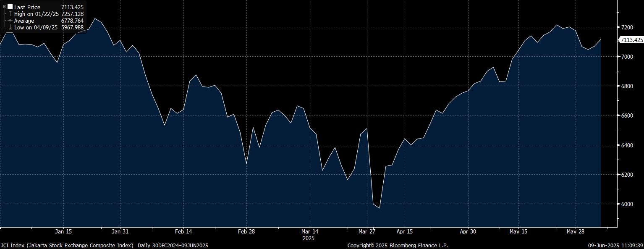Click the Feb 28 date axis label

(246, 231)
